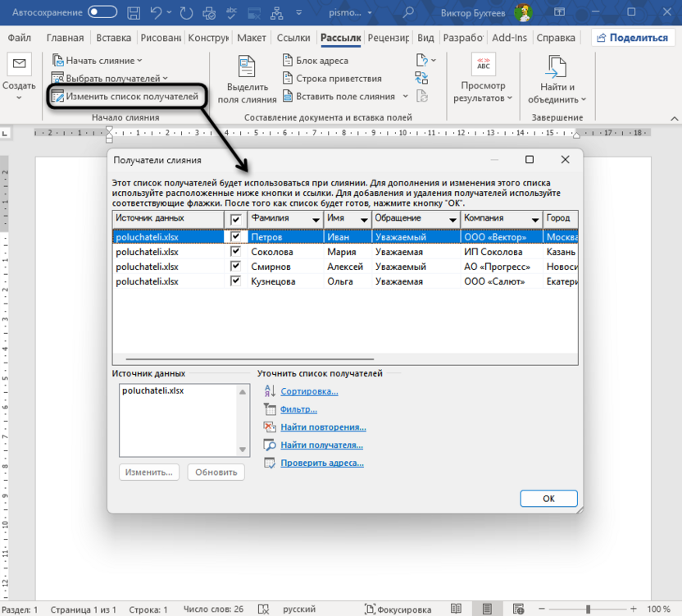Click the Save icon in title bar

coord(134,13)
